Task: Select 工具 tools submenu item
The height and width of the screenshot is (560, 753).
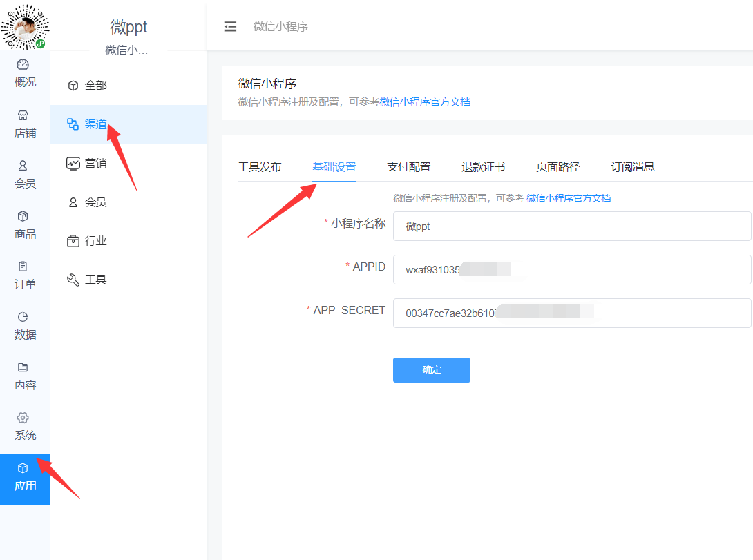Action: (128, 280)
